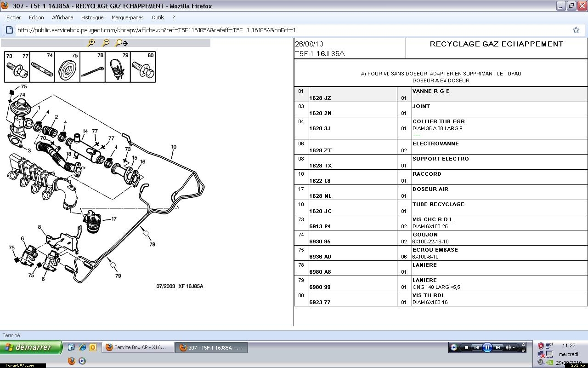This screenshot has width=588, height=368.
Task: Open the NVIDIA tray icon
Action: tap(548, 362)
